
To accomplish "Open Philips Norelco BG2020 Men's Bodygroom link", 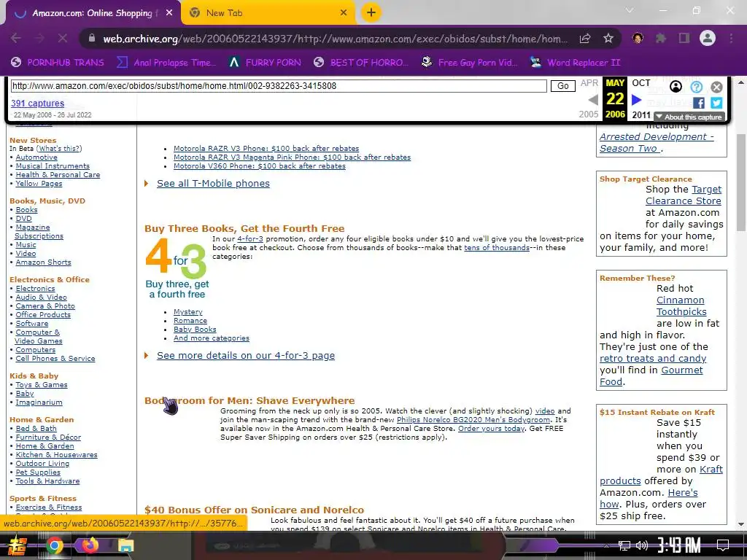I will coord(473,420).
